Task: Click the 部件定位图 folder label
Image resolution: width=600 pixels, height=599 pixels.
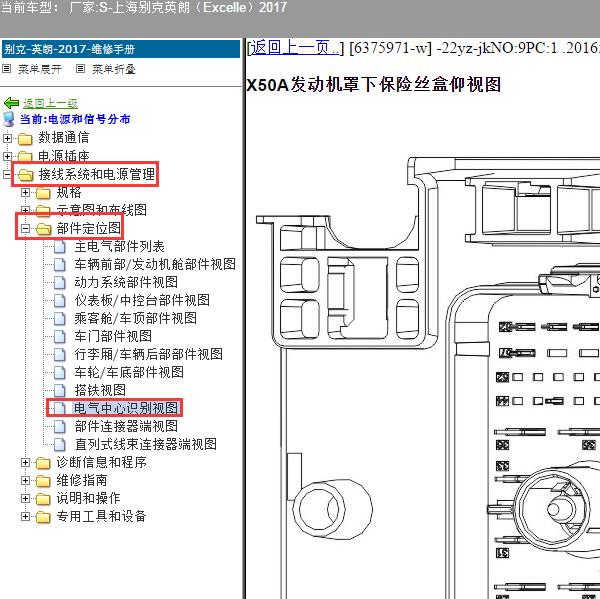Action: pyautogui.click(x=88, y=229)
